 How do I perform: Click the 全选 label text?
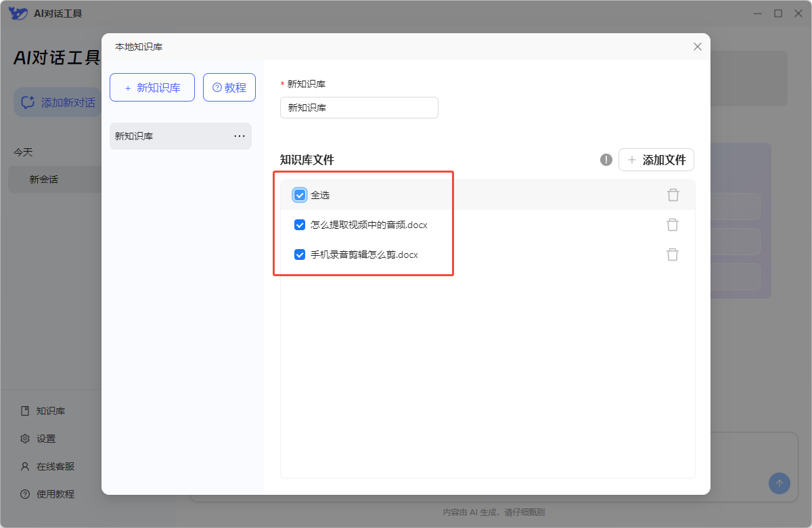(x=320, y=195)
